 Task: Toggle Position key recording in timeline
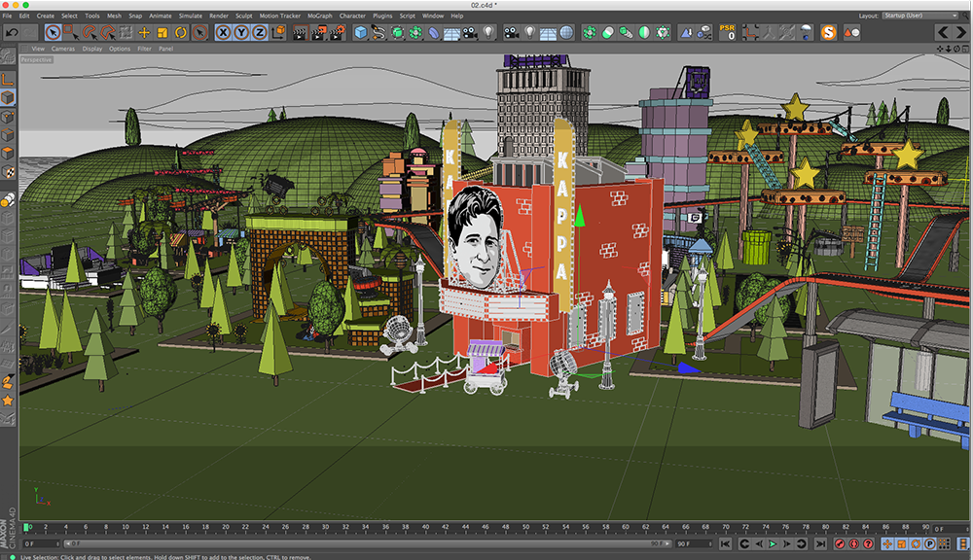[887, 543]
